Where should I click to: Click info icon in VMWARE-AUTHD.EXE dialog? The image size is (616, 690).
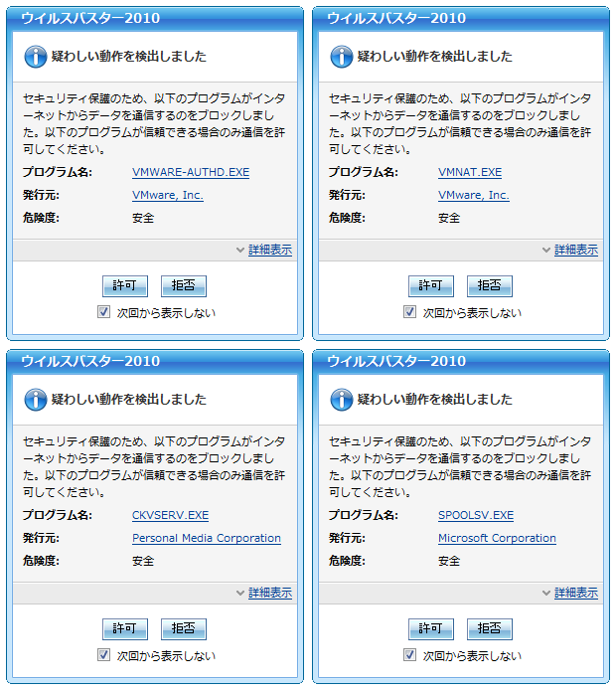[36, 57]
